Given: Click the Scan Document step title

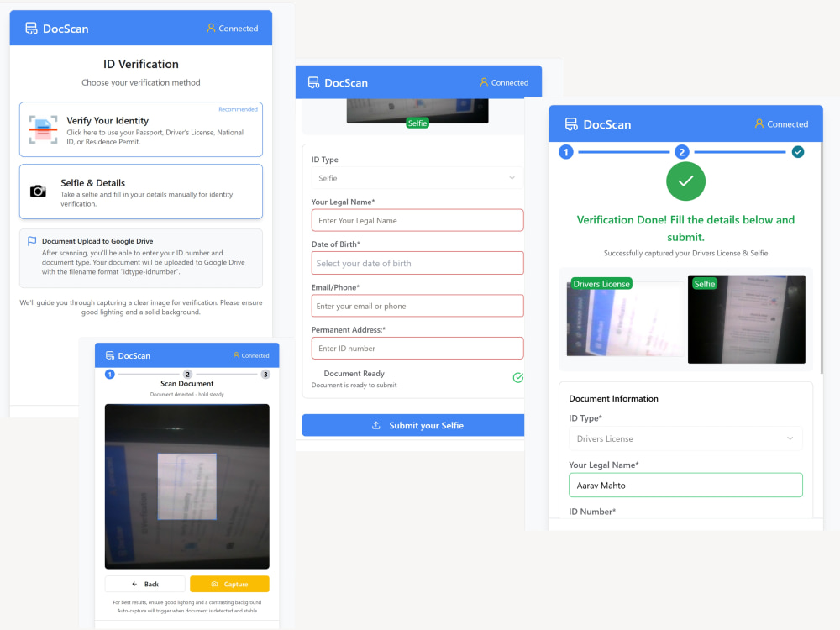Looking at the screenshot, I should (187, 384).
